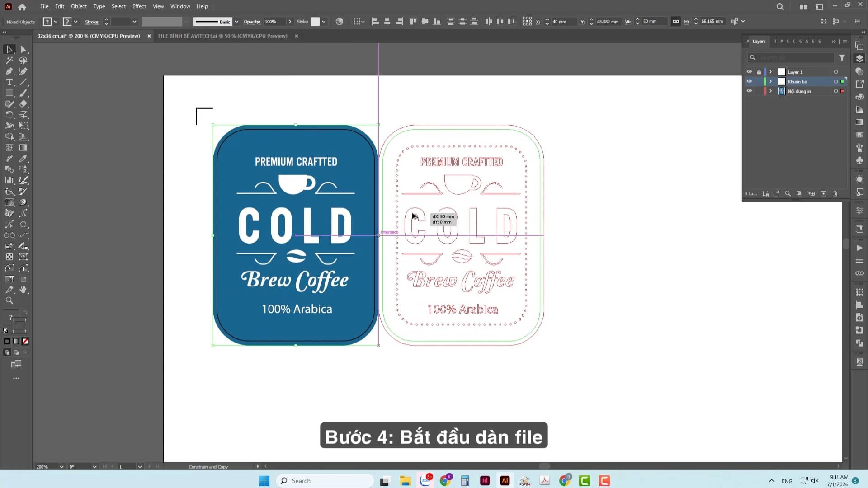Click the Home icon
Image resolution: width=868 pixels, height=488 pixels.
click(22, 7)
